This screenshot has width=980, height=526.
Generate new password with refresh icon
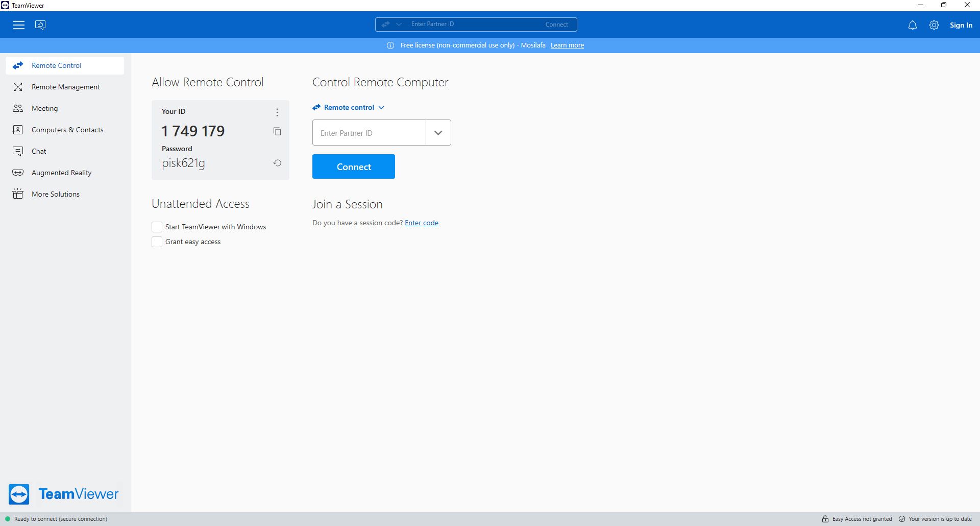[277, 163]
